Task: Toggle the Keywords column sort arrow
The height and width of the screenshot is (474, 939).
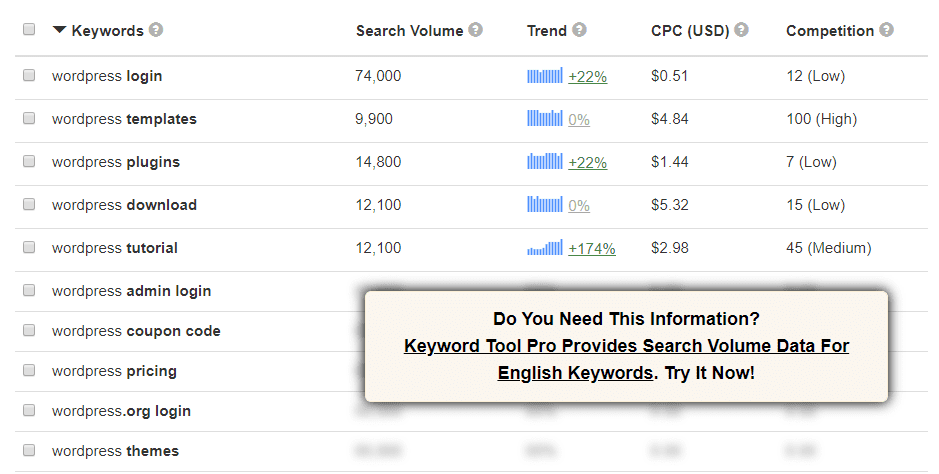Action: (x=59, y=29)
